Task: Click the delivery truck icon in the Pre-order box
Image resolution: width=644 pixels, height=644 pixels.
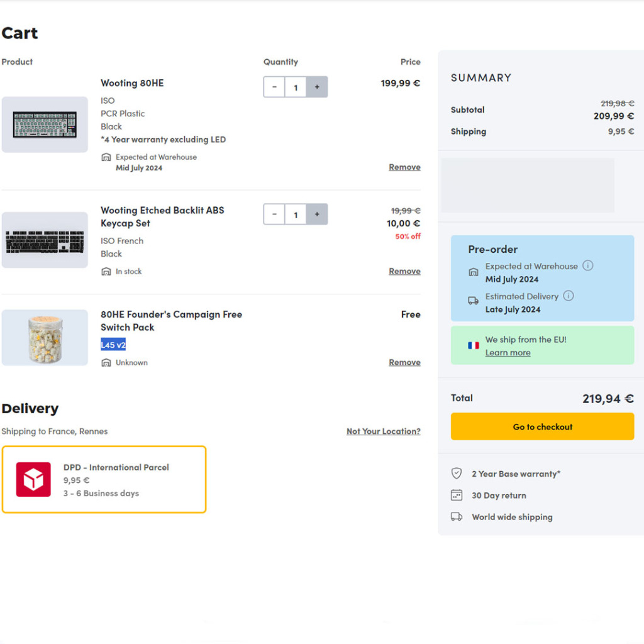Action: click(473, 301)
